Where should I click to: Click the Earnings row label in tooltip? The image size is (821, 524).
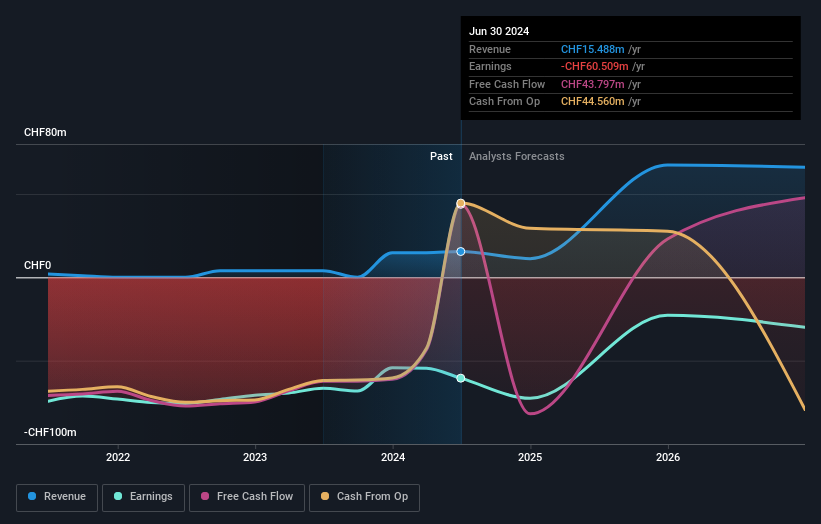[490, 66]
